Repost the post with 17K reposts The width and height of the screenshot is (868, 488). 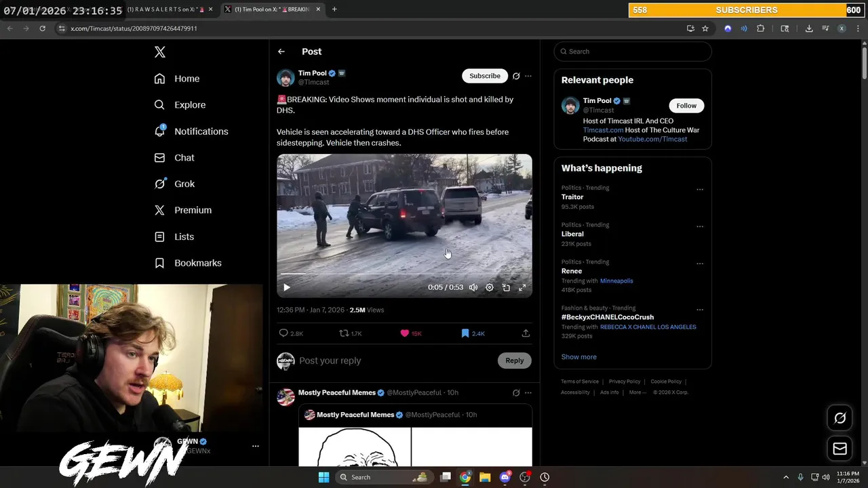(351, 333)
